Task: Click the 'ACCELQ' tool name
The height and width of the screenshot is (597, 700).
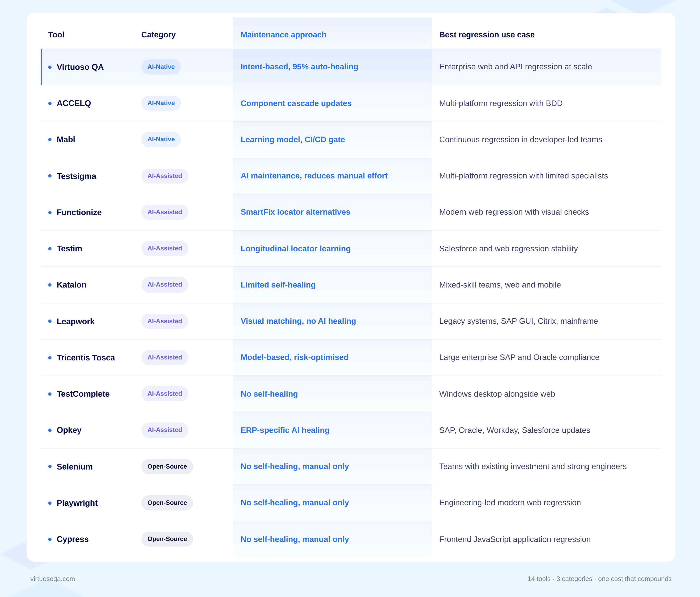Action: [x=74, y=103]
